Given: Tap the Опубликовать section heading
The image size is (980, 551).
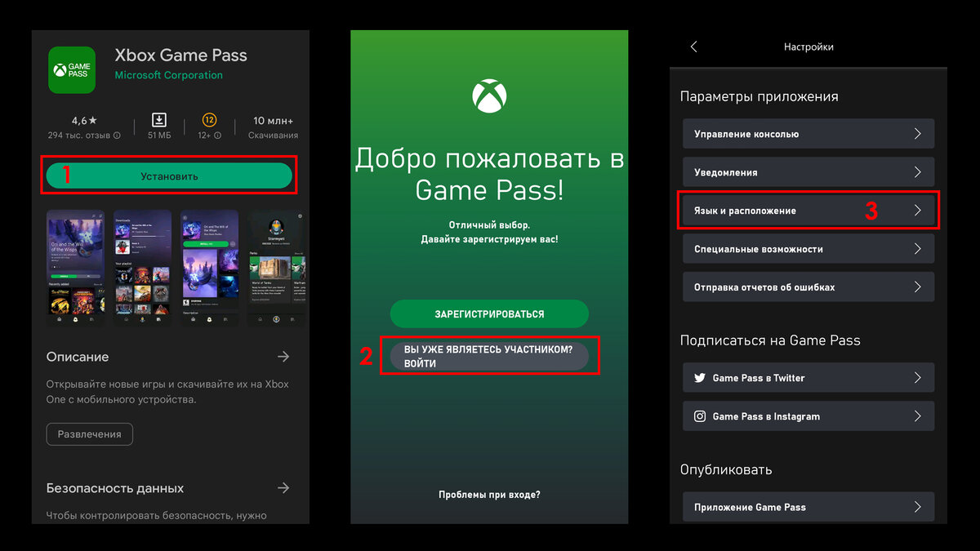Looking at the screenshot, I should click(726, 470).
